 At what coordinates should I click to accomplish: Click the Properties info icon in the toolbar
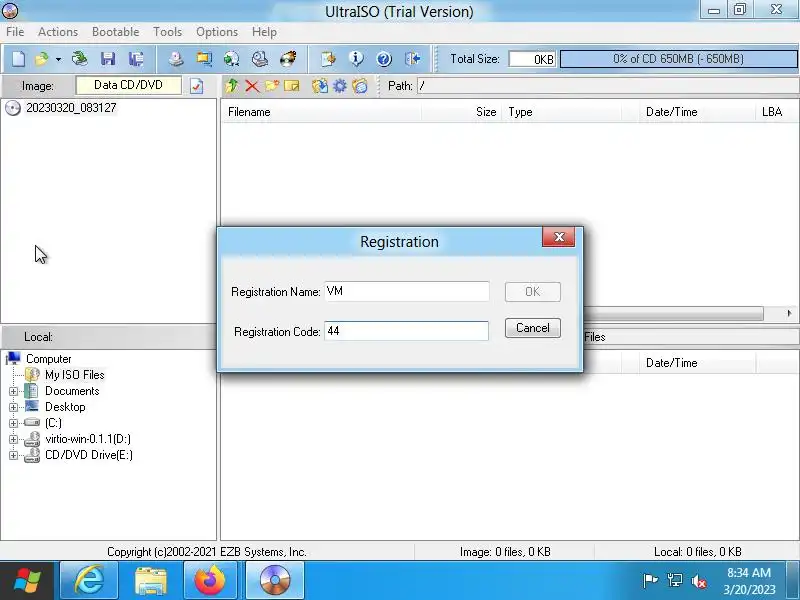click(x=356, y=59)
